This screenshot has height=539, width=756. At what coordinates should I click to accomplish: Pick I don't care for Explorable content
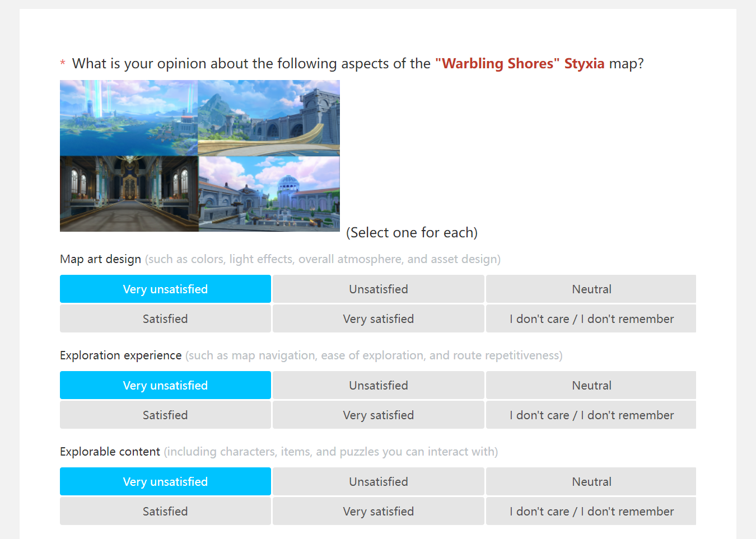pos(591,511)
